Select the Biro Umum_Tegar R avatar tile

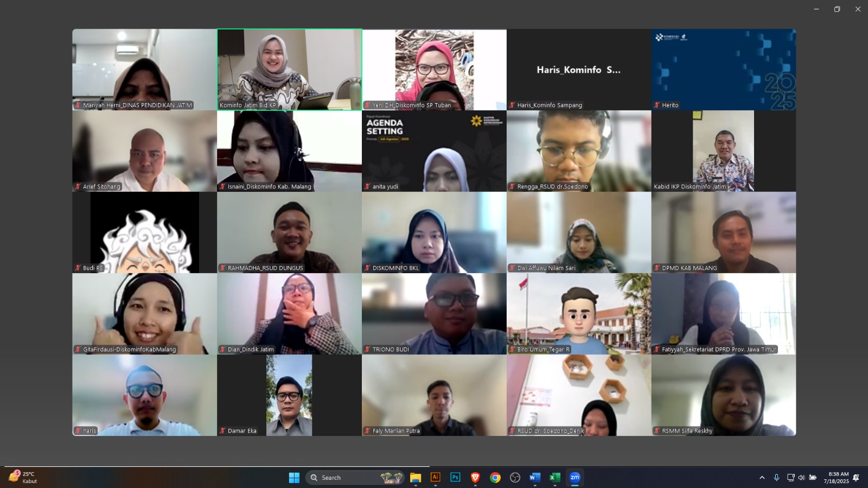pos(579,314)
